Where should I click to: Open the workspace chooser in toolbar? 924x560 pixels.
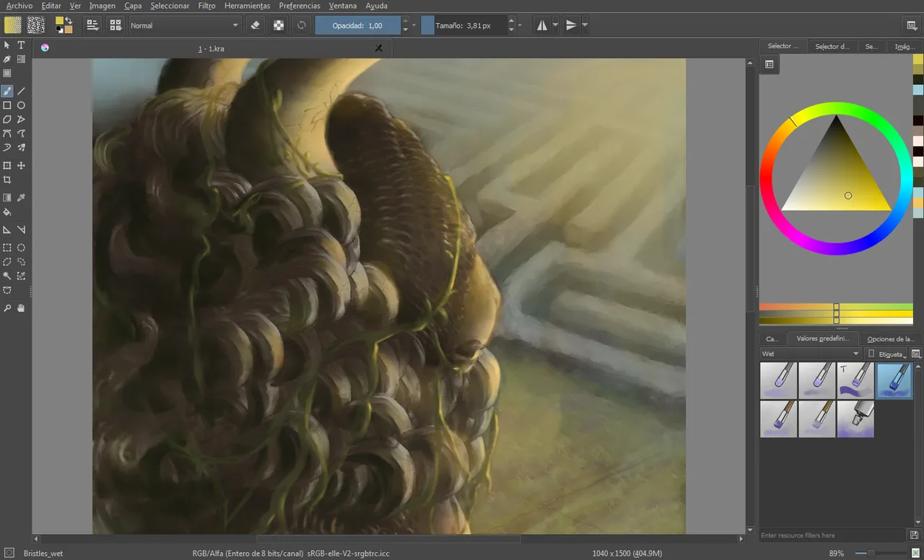pos(912,25)
